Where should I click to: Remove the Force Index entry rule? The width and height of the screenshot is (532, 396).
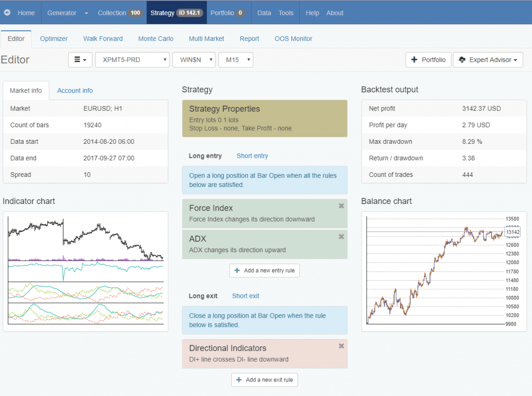[341, 206]
